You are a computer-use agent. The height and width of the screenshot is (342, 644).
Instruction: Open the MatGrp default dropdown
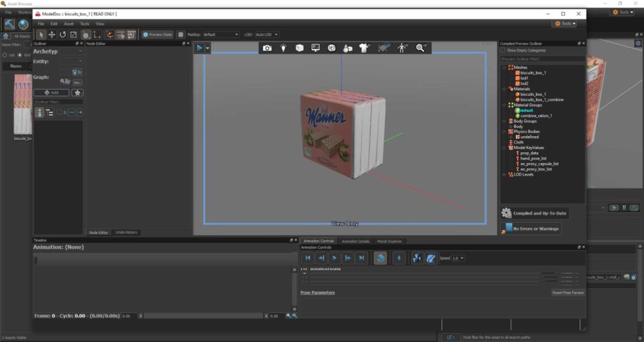tap(220, 34)
